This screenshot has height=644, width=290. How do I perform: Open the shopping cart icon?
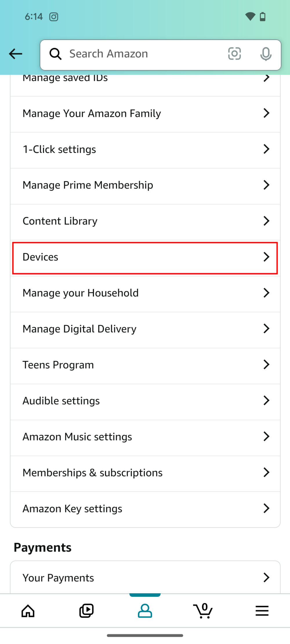point(203,611)
